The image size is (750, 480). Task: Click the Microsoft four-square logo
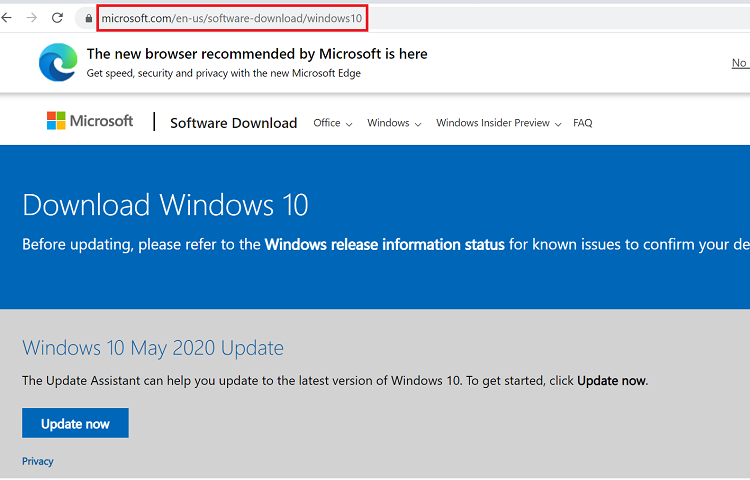point(56,121)
